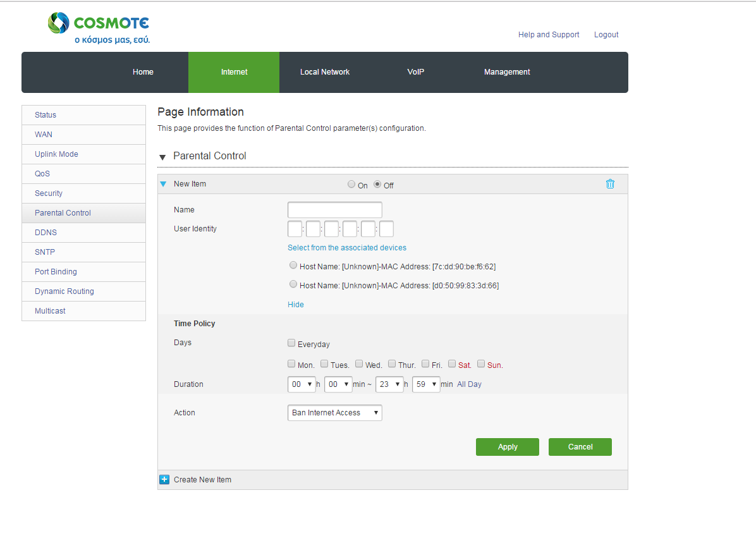
Task: Open the end minute dropdown showing 59
Action: [x=426, y=384]
